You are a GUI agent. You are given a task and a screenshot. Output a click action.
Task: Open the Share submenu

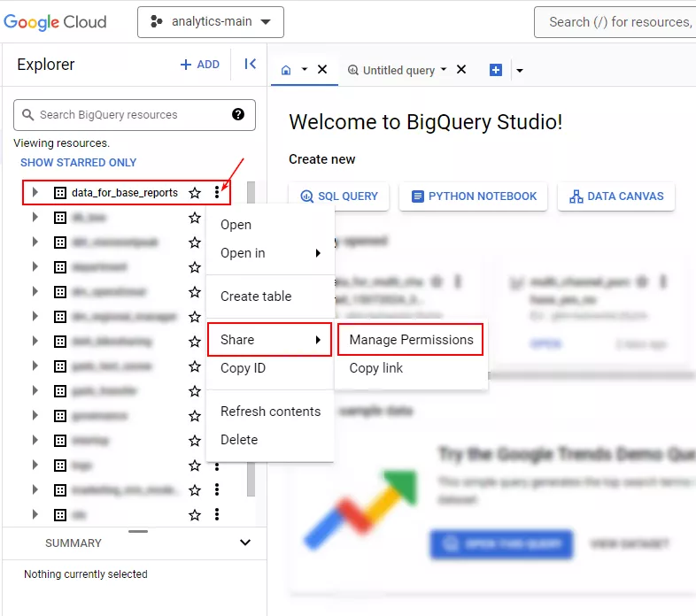(x=269, y=340)
